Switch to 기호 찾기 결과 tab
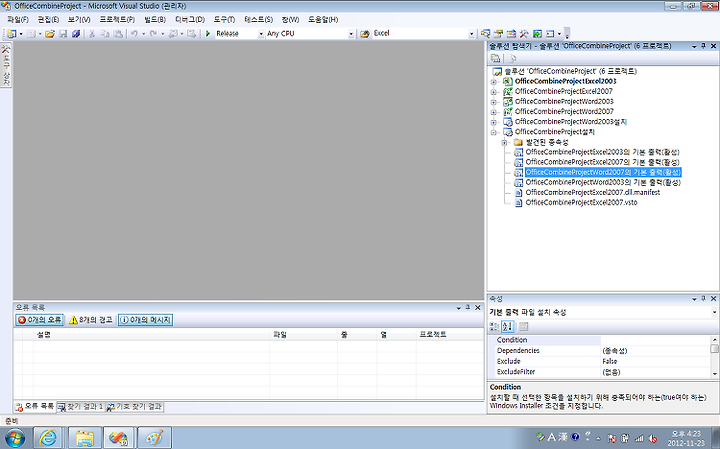This screenshot has width=720, height=449. coord(135,407)
